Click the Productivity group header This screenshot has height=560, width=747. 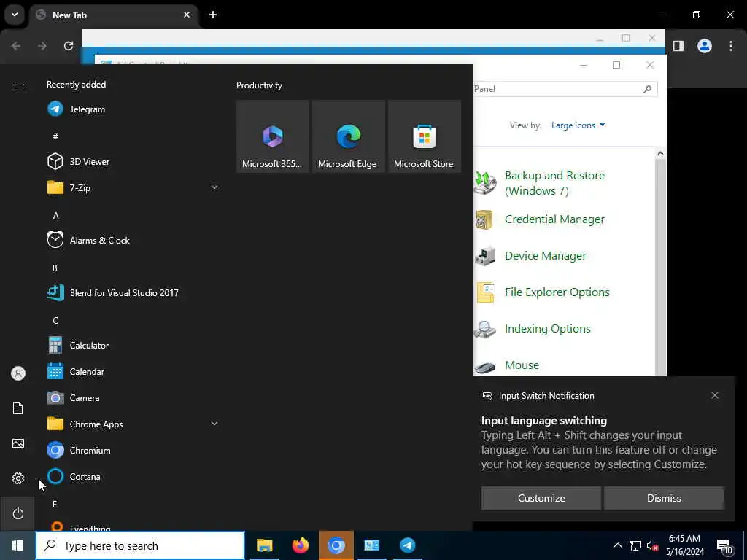tap(259, 85)
